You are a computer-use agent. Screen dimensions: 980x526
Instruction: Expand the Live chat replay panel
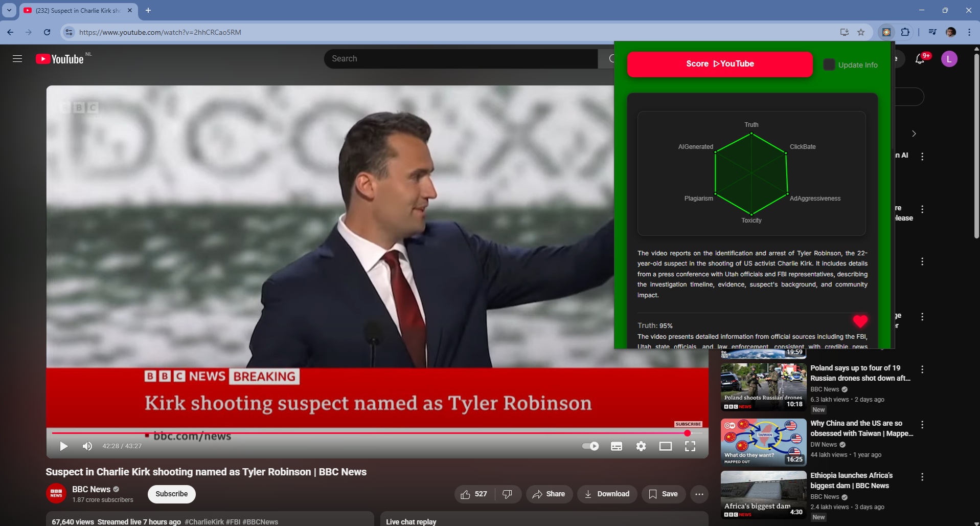tap(544, 519)
